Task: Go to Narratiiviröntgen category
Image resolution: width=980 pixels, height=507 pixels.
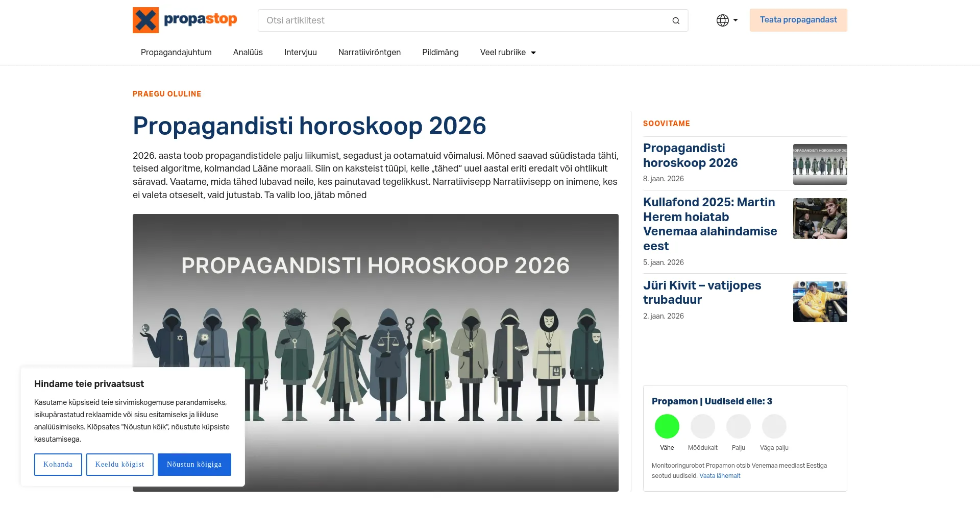Action: click(x=369, y=52)
